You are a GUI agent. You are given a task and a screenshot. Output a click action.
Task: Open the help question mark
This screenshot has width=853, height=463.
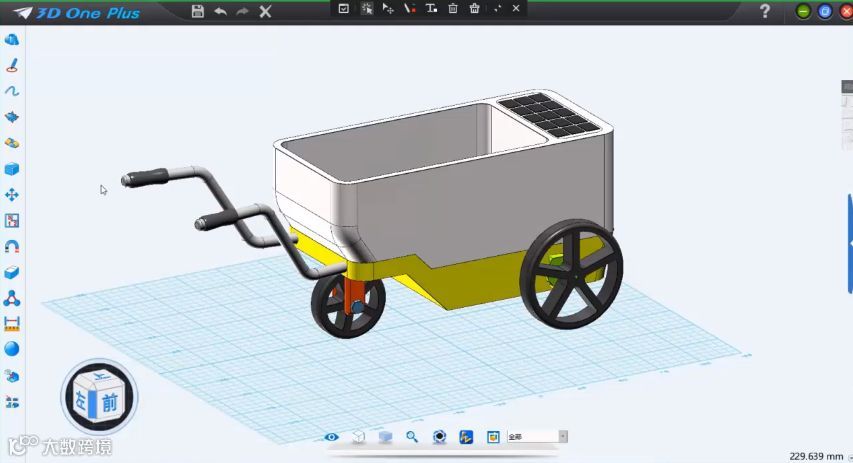click(765, 11)
